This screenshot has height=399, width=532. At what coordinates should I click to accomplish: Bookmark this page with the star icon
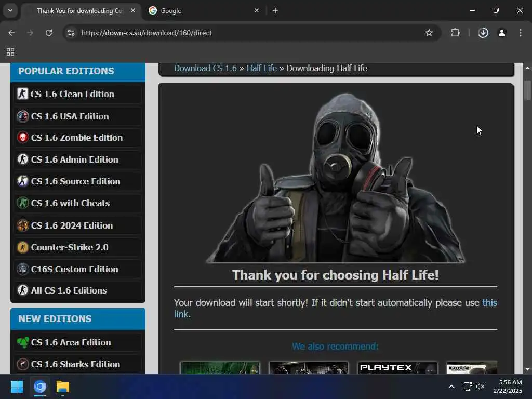429,33
